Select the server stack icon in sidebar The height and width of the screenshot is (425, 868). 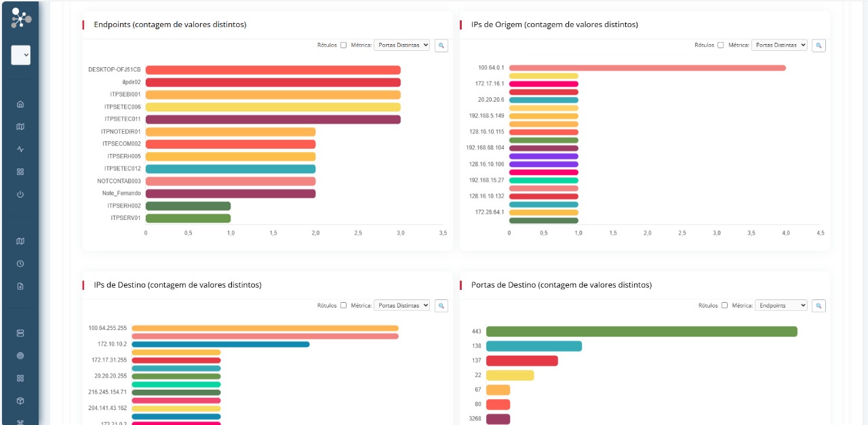tap(20, 333)
